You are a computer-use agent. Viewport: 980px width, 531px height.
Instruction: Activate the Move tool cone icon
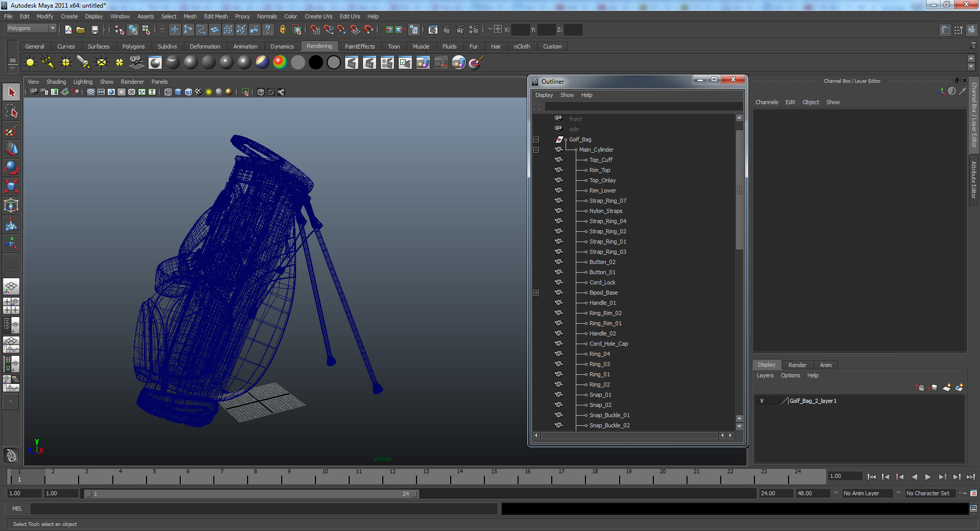(x=11, y=149)
